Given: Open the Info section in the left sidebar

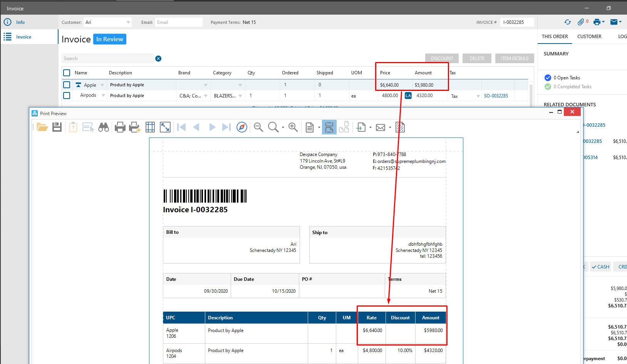Looking at the screenshot, I should pyautogui.click(x=20, y=22).
